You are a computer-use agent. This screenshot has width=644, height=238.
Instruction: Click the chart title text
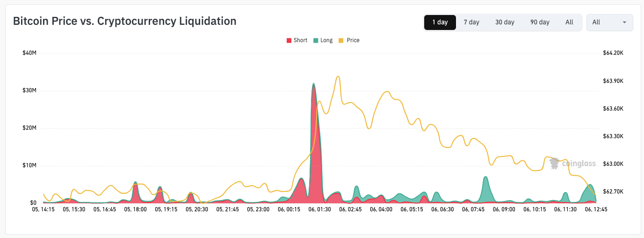point(124,21)
